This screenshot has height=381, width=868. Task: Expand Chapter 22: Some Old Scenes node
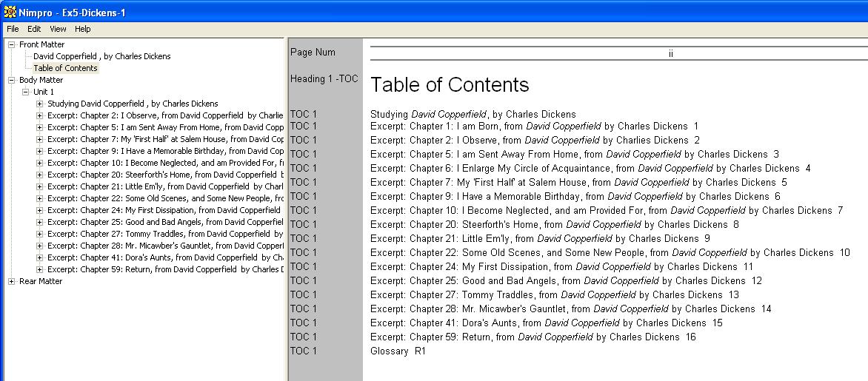[39, 198]
